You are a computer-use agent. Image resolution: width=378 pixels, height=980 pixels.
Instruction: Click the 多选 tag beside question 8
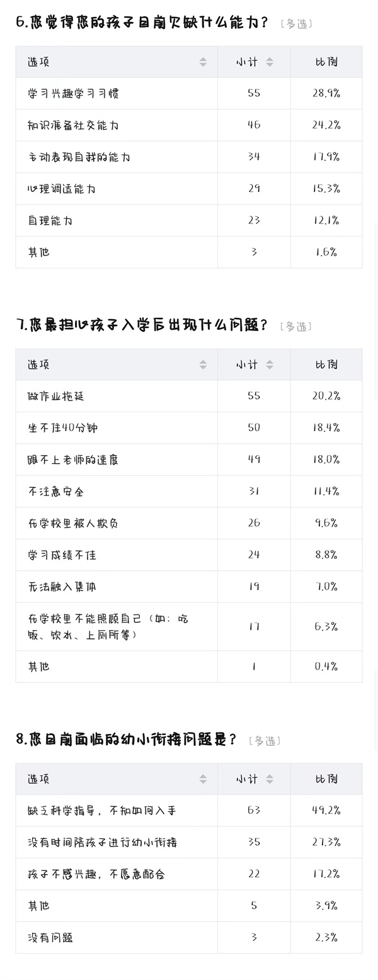point(265,740)
